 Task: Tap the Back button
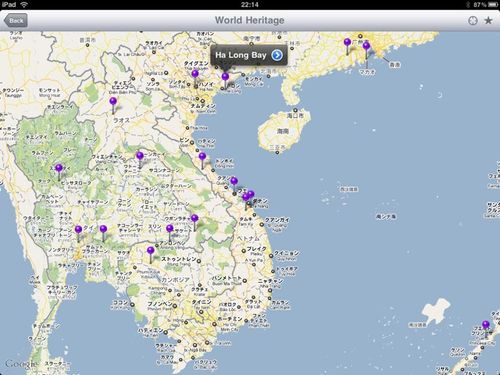16,21
